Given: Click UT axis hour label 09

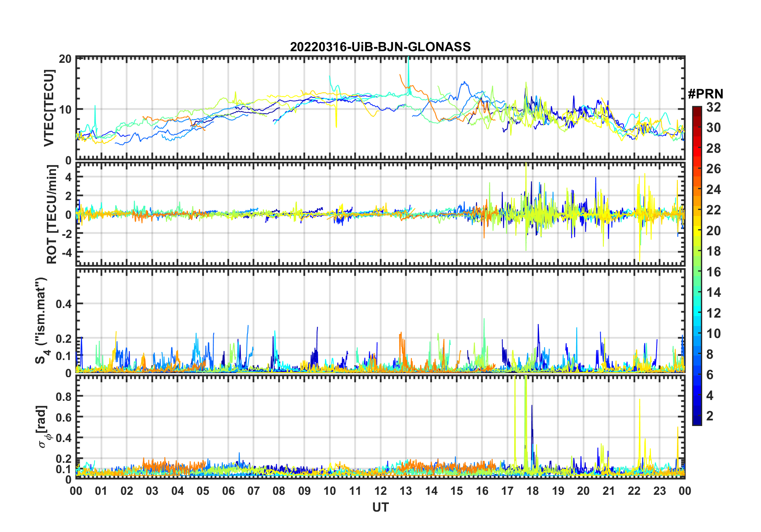Looking at the screenshot, I should [304, 491].
